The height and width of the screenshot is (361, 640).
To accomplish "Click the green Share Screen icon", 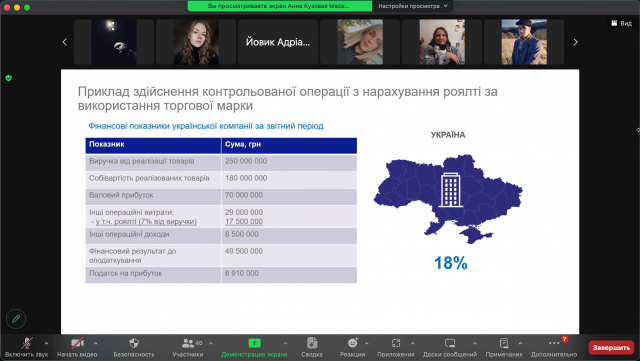I will click(254, 343).
